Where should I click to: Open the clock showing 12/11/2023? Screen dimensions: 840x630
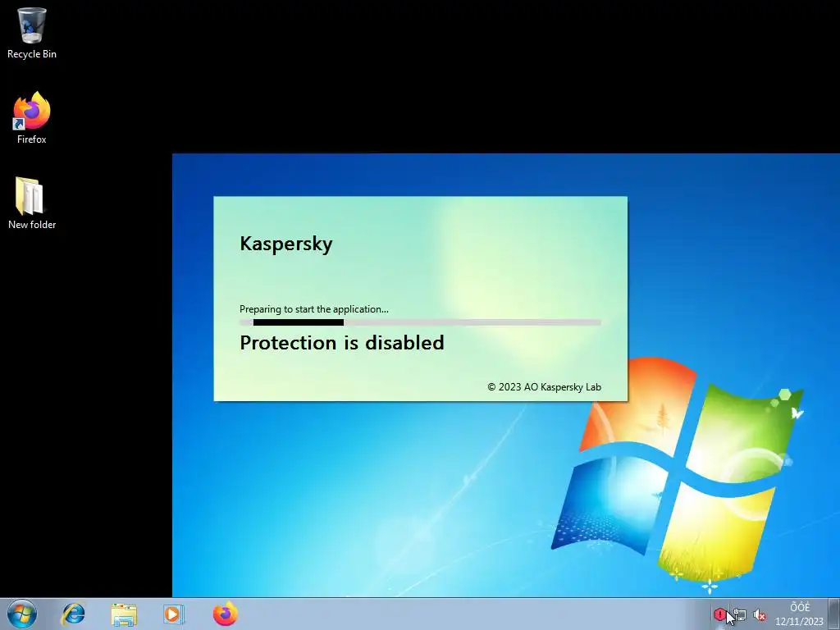(799, 614)
